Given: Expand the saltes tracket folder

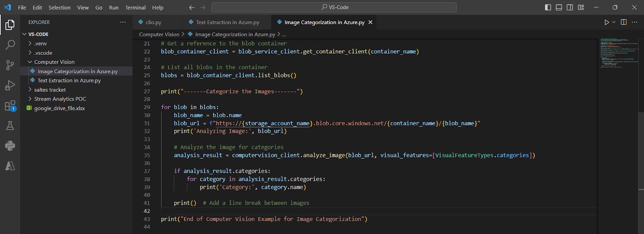Looking at the screenshot, I should tap(76, 90).
